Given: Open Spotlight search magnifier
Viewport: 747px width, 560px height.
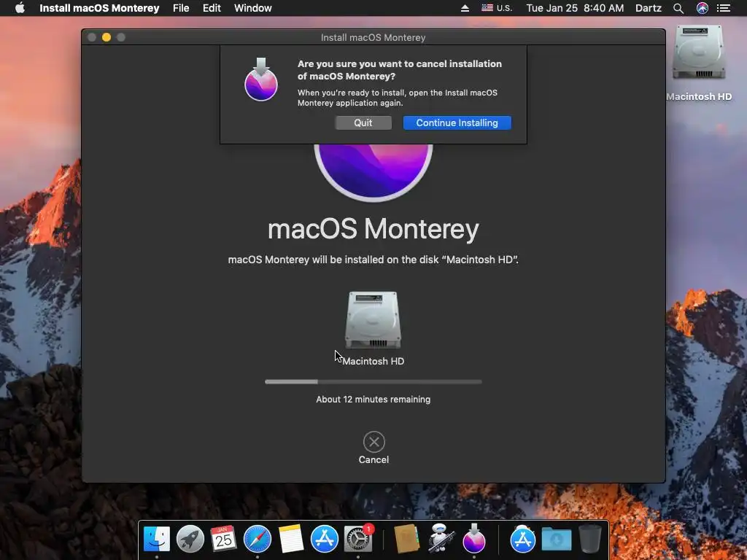Looking at the screenshot, I should pyautogui.click(x=678, y=8).
